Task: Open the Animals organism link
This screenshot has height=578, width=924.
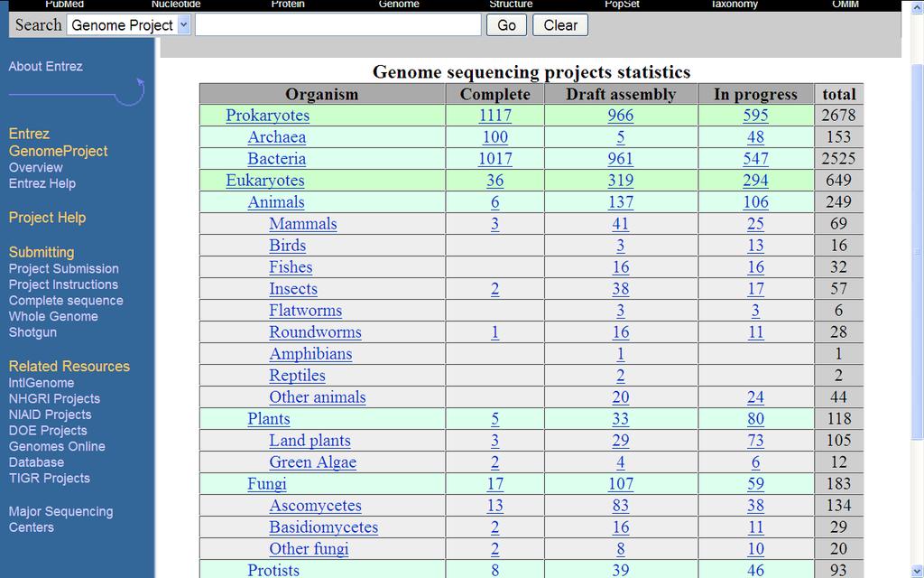Action: [x=276, y=201]
